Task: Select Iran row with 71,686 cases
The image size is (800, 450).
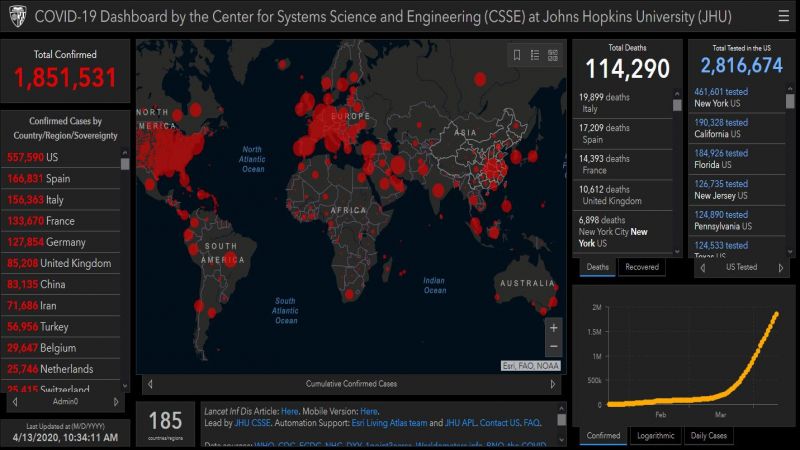Action: [61, 306]
